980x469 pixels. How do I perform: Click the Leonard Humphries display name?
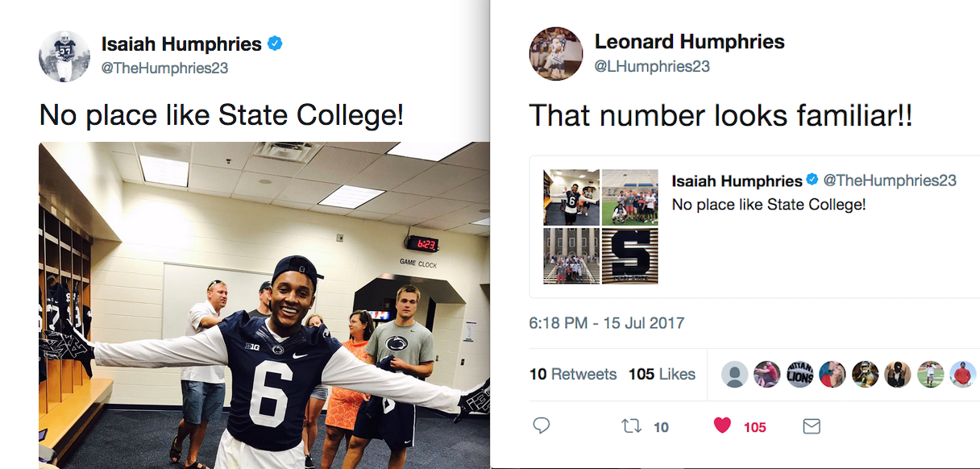click(689, 42)
